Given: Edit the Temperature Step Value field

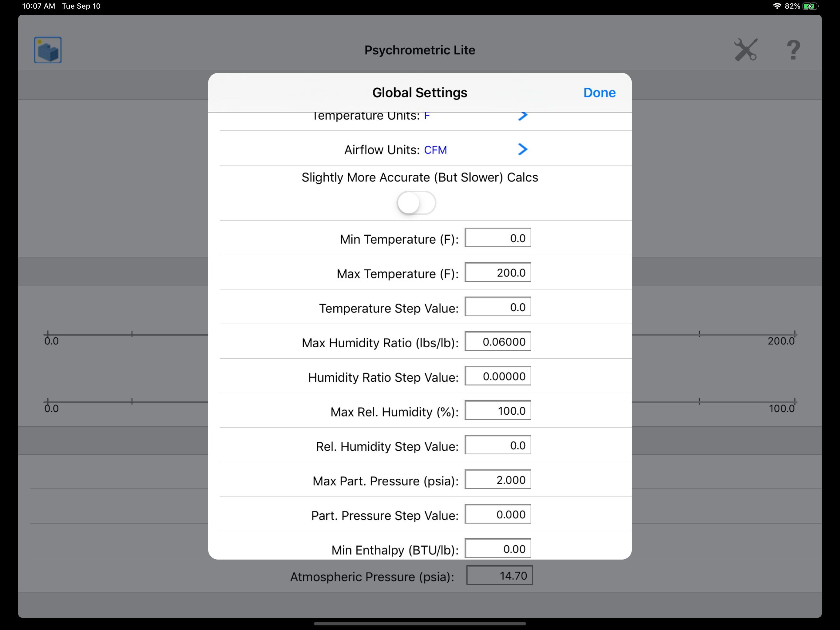Looking at the screenshot, I should (x=498, y=307).
